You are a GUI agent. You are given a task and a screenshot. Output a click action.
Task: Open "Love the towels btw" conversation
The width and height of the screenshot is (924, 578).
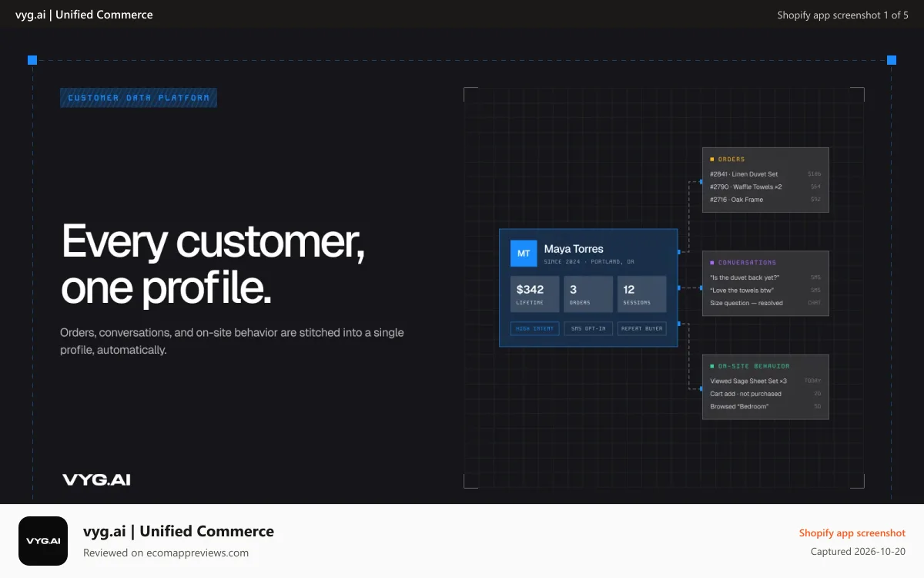click(x=765, y=291)
